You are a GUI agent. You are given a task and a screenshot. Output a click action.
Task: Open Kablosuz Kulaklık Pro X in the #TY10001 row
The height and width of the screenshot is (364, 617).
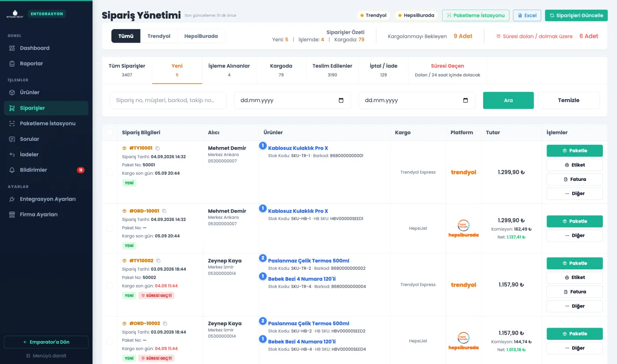point(298,148)
